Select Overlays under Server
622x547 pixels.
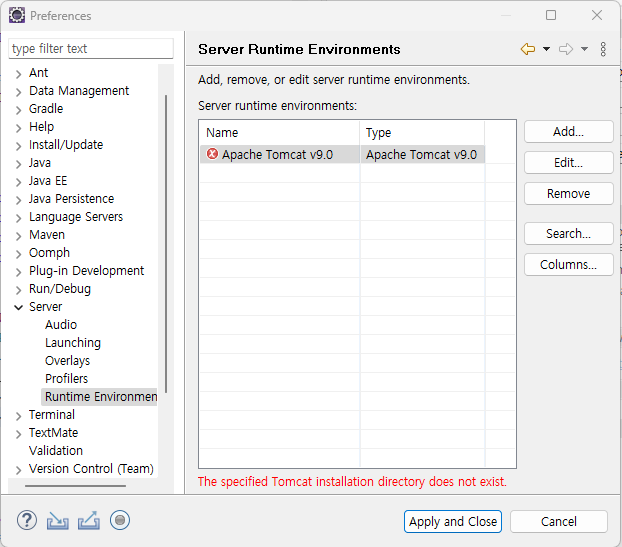[x=67, y=361]
